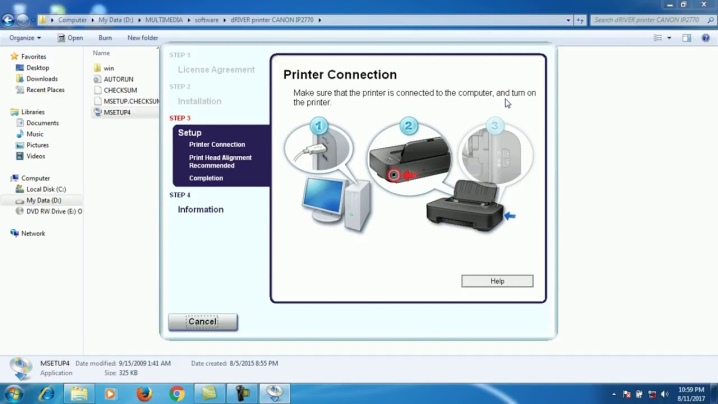
Task: Click the search box for the driver folder
Action: coord(647,20)
